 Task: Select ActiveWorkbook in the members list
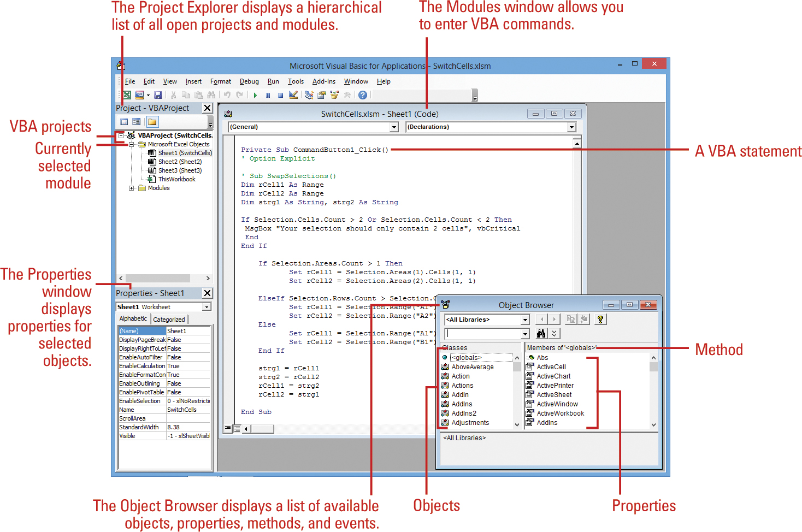click(x=560, y=413)
